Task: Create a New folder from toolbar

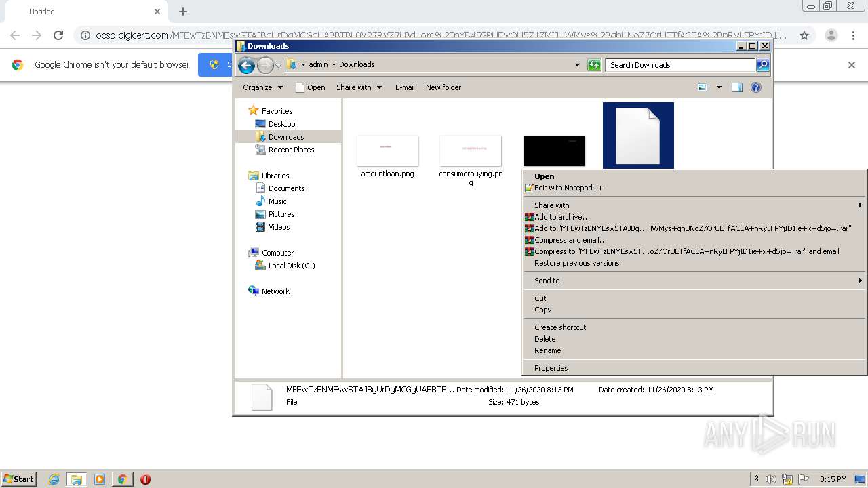Action: coord(443,87)
